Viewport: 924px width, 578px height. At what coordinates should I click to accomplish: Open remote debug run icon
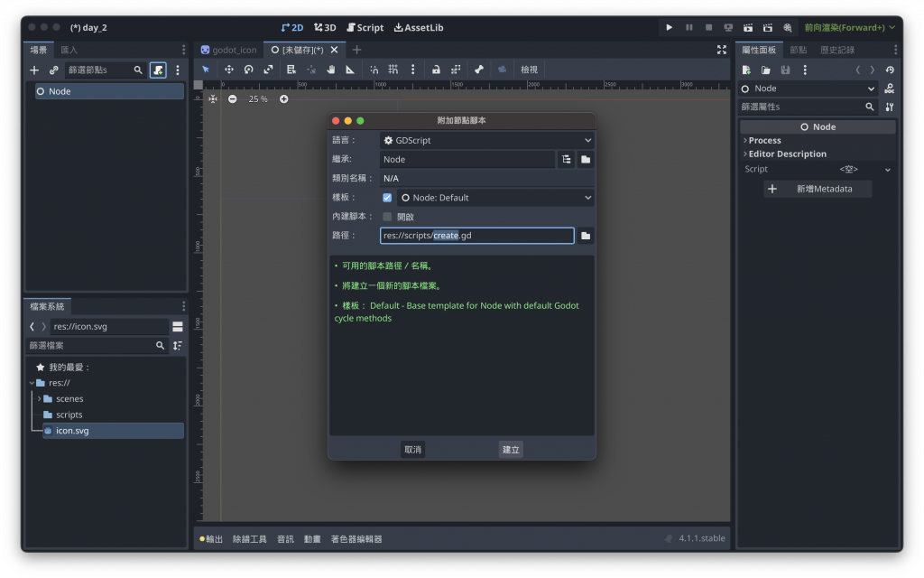(728, 27)
